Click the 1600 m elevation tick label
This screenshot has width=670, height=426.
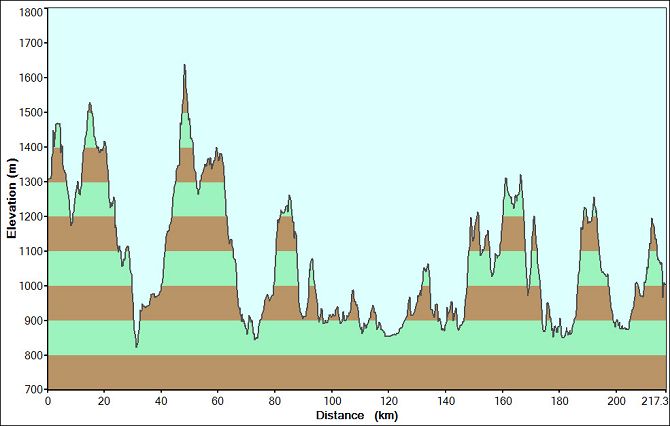pos(31,78)
